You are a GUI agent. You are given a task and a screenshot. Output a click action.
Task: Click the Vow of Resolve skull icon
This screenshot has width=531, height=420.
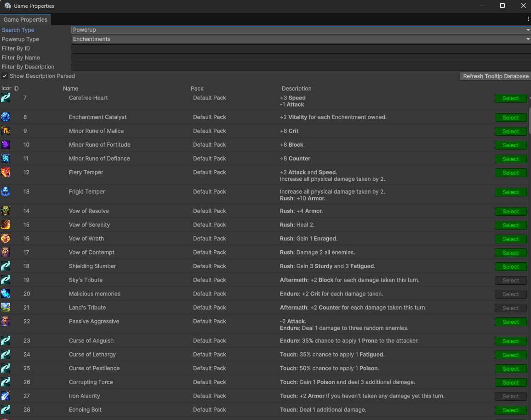pyautogui.click(x=6, y=211)
